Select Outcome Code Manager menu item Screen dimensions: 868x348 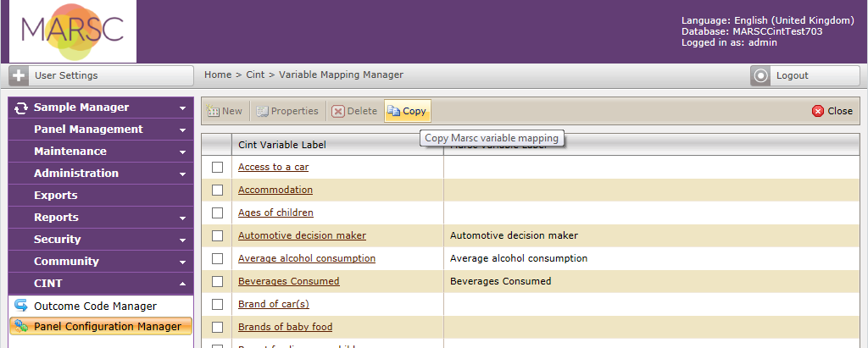[x=102, y=306]
